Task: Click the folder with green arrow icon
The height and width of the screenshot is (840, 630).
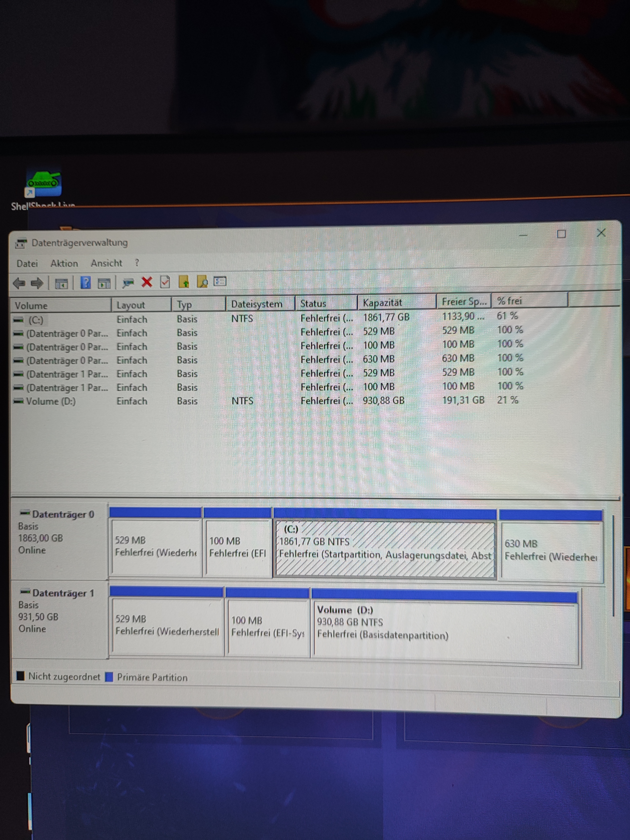Action: (184, 282)
